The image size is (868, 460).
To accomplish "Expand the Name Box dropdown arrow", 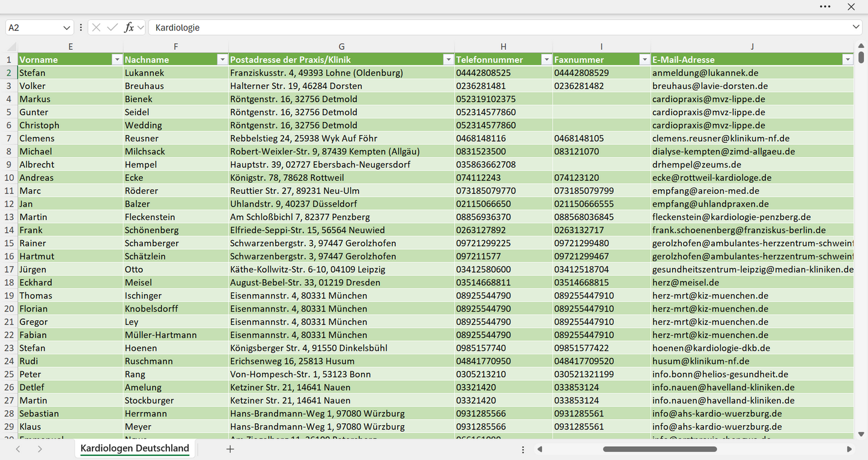I will [67, 28].
